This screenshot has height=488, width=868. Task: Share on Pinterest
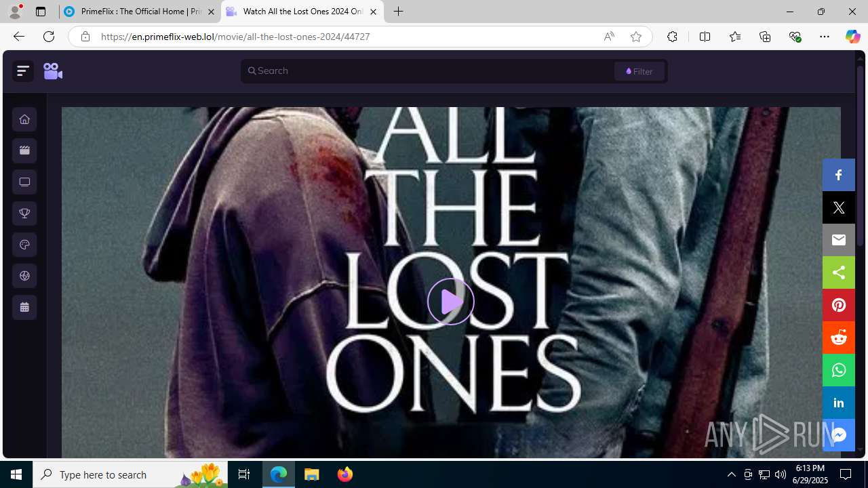coord(839,305)
